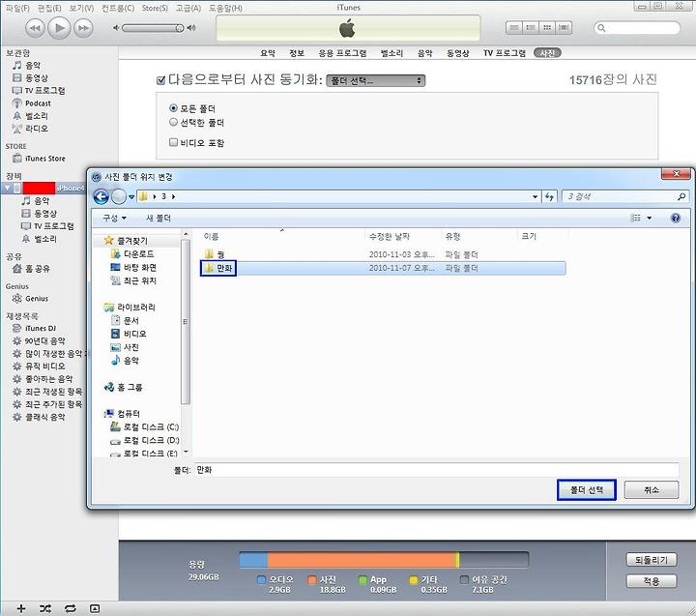The width and height of the screenshot is (696, 616).
Task: Click the 새 폴더 button
Action: [159, 218]
